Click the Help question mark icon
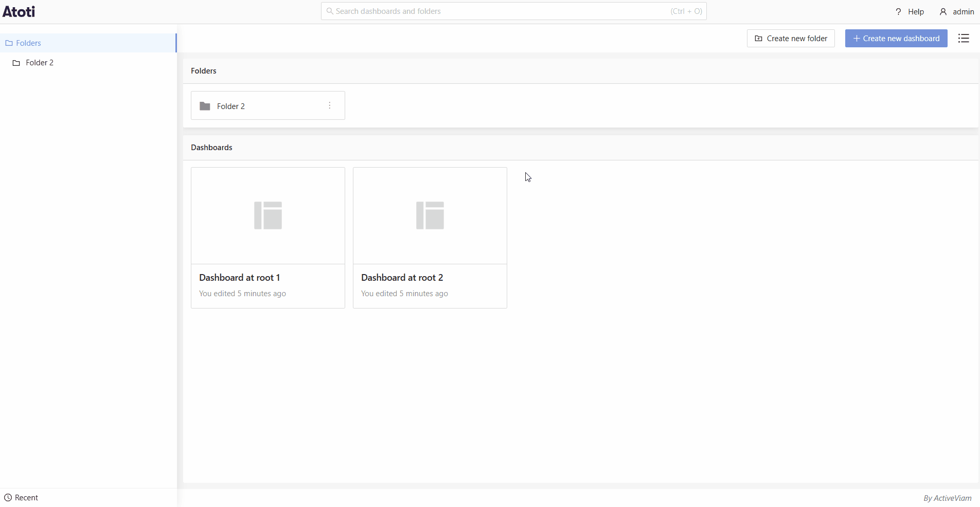 (898, 12)
